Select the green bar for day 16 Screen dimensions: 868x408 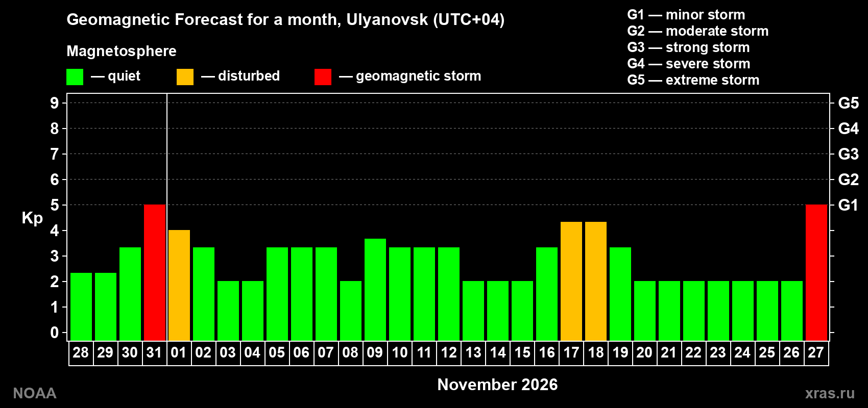pyautogui.click(x=547, y=294)
